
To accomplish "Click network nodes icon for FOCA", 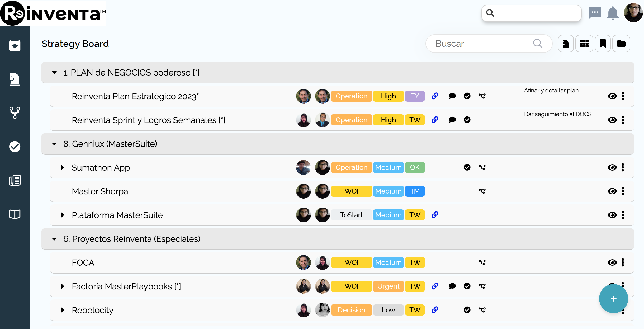I will [x=482, y=262].
